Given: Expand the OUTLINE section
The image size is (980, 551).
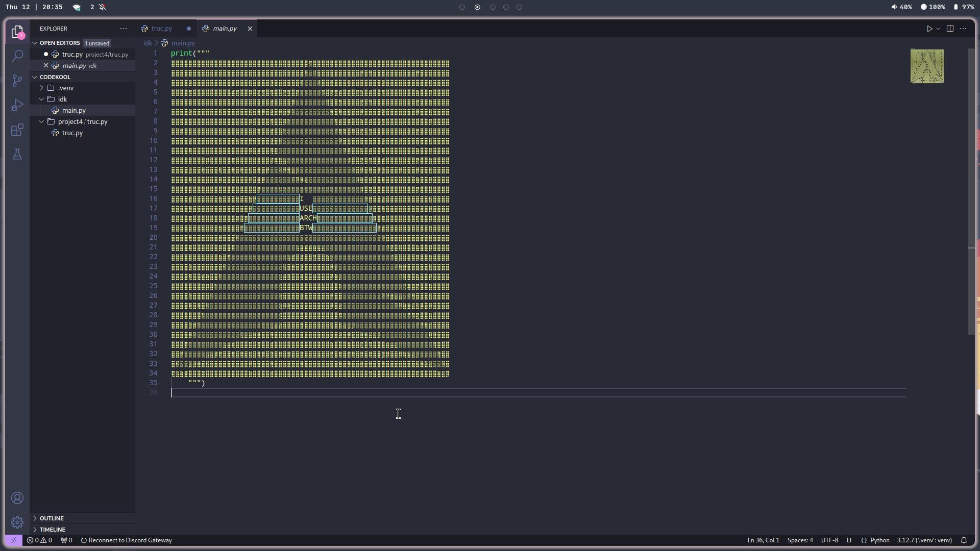Looking at the screenshot, I should 52,518.
